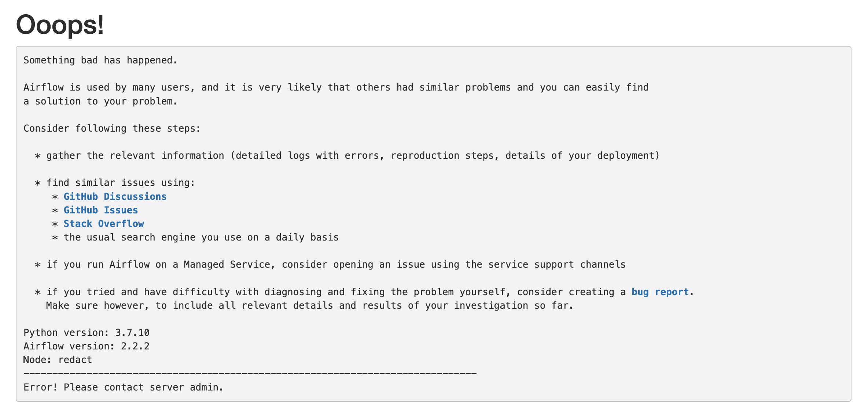Screen dimensions: 868x418
Task: Click the 'Node: redact' line
Action: 58,360
